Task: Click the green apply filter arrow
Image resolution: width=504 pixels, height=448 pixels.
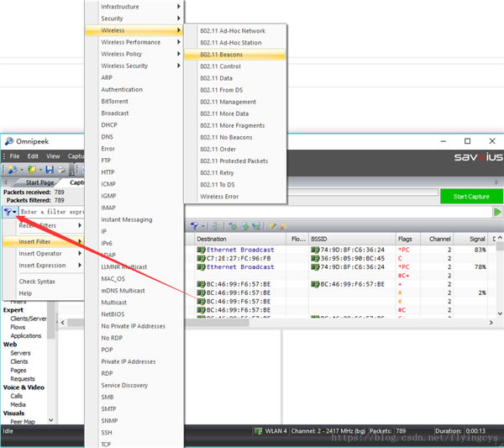Action: pyautogui.click(x=497, y=213)
